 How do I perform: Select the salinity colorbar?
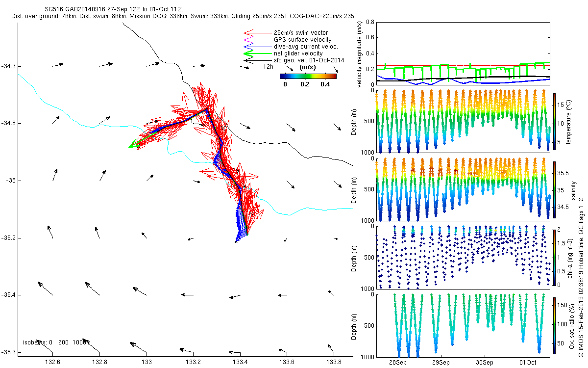[555, 190]
